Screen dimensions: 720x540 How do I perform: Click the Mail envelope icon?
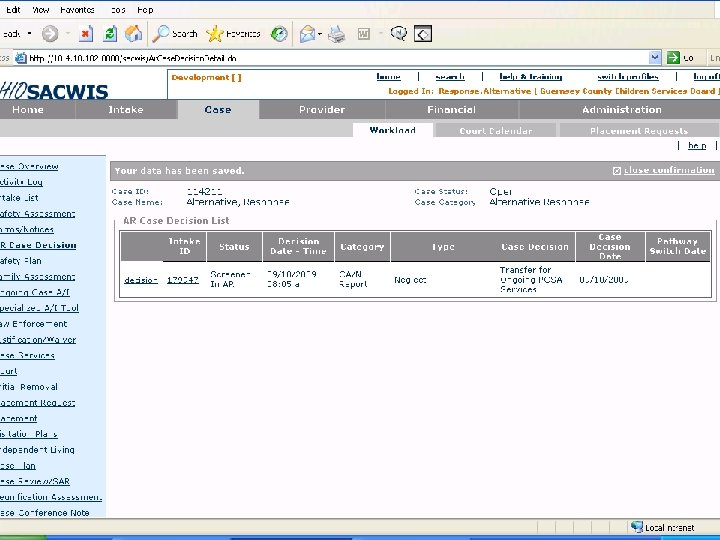point(307,34)
